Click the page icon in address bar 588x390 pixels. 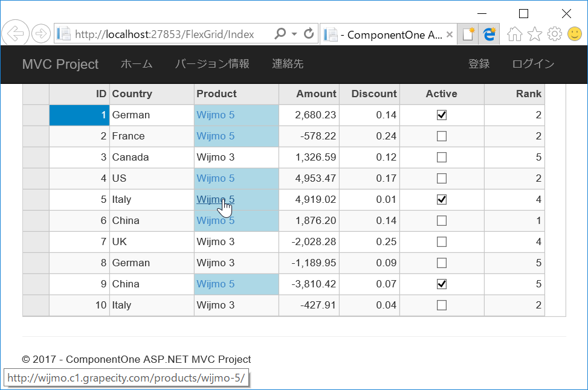pos(63,34)
